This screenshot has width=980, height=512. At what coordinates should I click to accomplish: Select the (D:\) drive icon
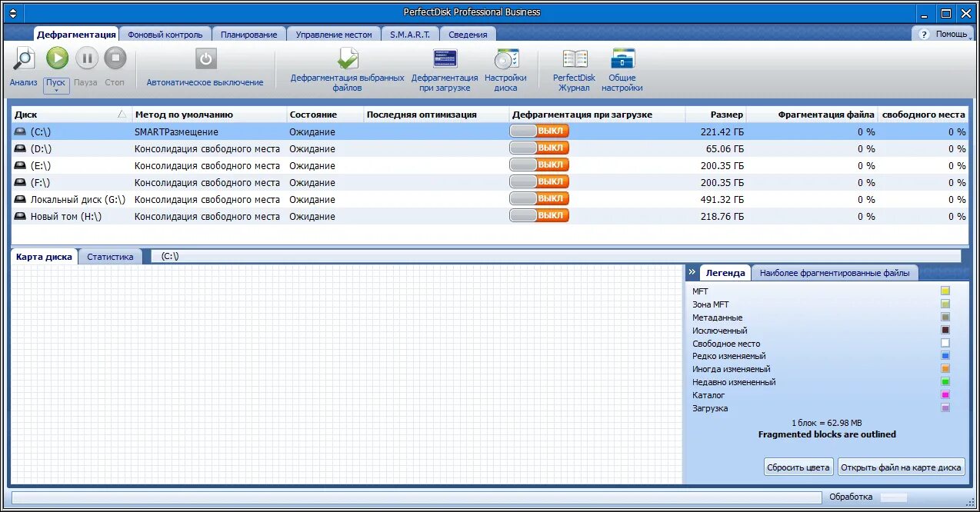tap(21, 149)
